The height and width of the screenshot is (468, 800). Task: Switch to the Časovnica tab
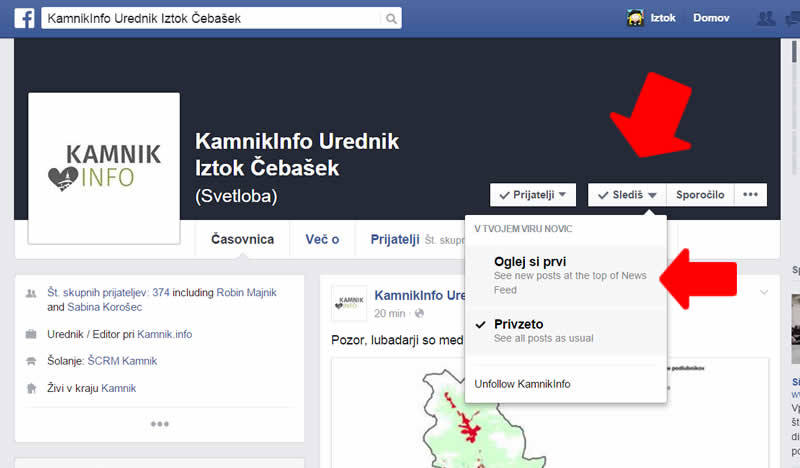[x=242, y=239]
